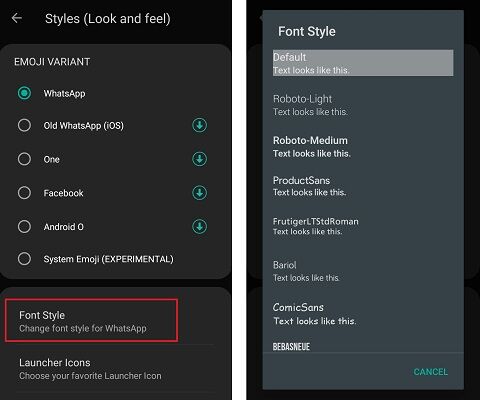Pick the Default font style

point(363,63)
